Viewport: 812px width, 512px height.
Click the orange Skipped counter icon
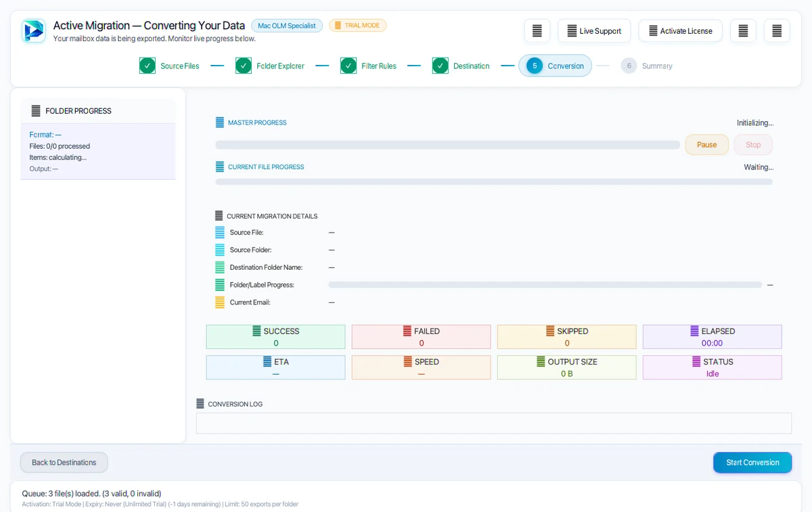[x=551, y=331]
